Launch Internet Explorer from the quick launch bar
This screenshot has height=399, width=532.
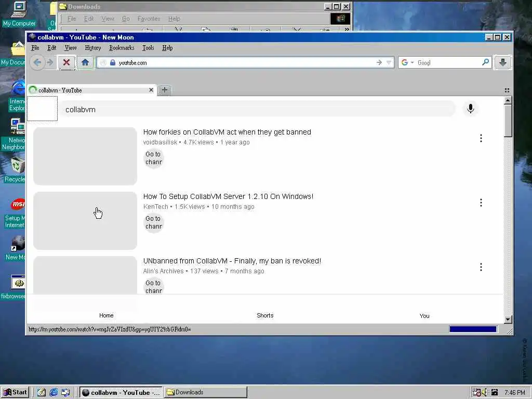point(54,393)
